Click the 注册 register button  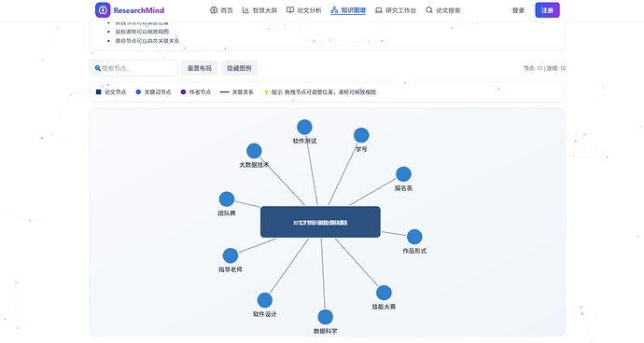(547, 10)
